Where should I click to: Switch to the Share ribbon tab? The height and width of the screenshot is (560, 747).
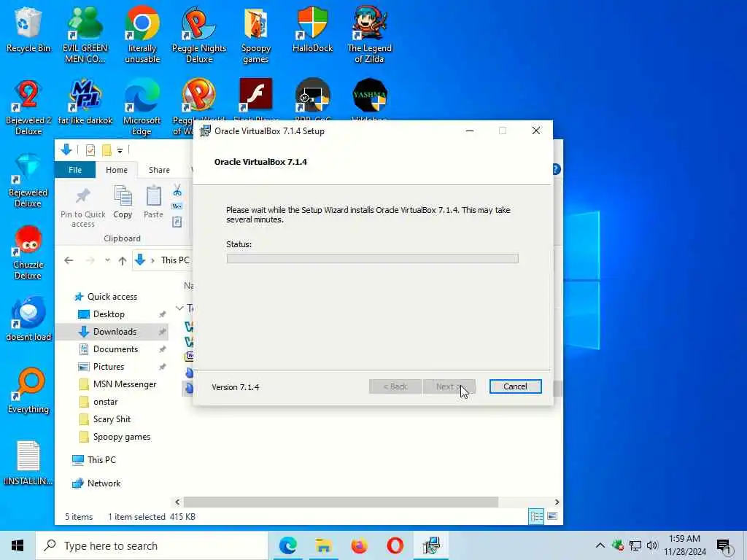(159, 170)
